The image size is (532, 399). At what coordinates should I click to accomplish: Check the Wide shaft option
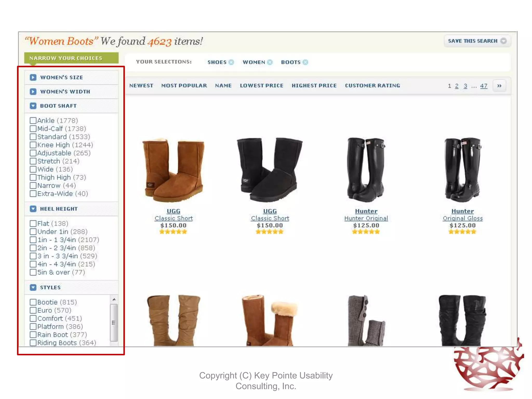click(33, 169)
